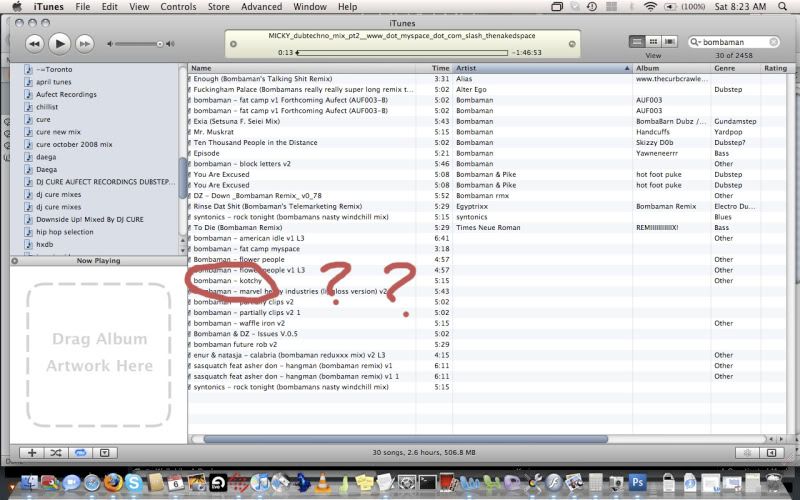Switch artwork source via Now Playing header
This screenshot has height=500, width=800.
(98, 261)
